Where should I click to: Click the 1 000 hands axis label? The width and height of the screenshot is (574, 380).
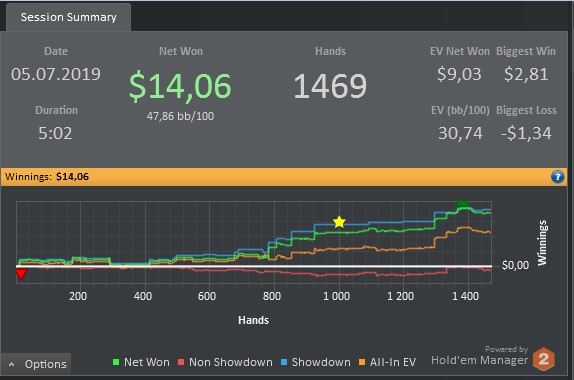click(x=336, y=296)
